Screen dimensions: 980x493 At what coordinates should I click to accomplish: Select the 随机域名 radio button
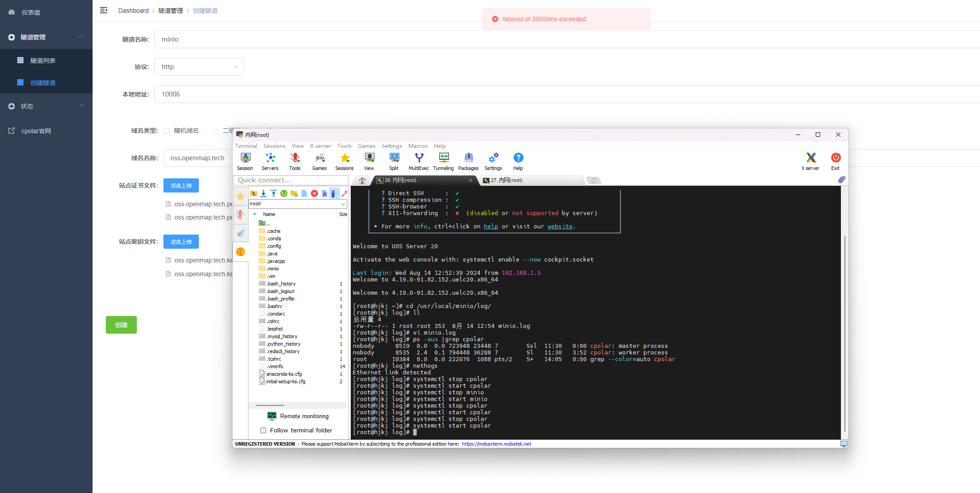[x=167, y=131]
